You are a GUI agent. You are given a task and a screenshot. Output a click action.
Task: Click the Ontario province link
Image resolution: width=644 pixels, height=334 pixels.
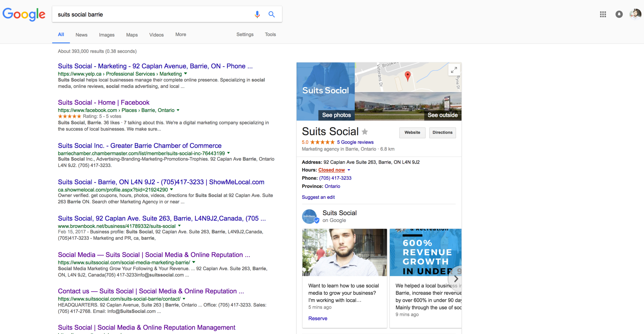click(332, 186)
